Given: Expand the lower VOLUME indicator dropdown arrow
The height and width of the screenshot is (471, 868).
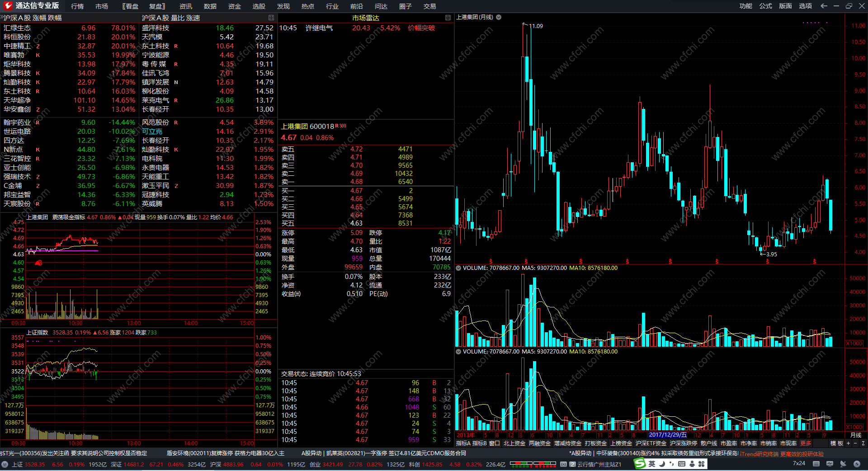Looking at the screenshot, I should 458,352.
